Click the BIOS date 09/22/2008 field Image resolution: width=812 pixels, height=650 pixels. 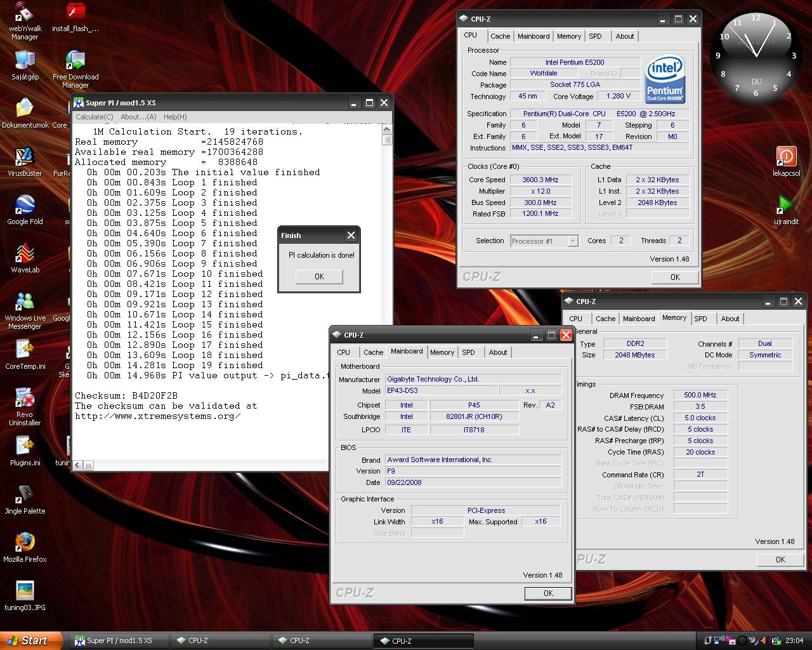pyautogui.click(x=473, y=482)
